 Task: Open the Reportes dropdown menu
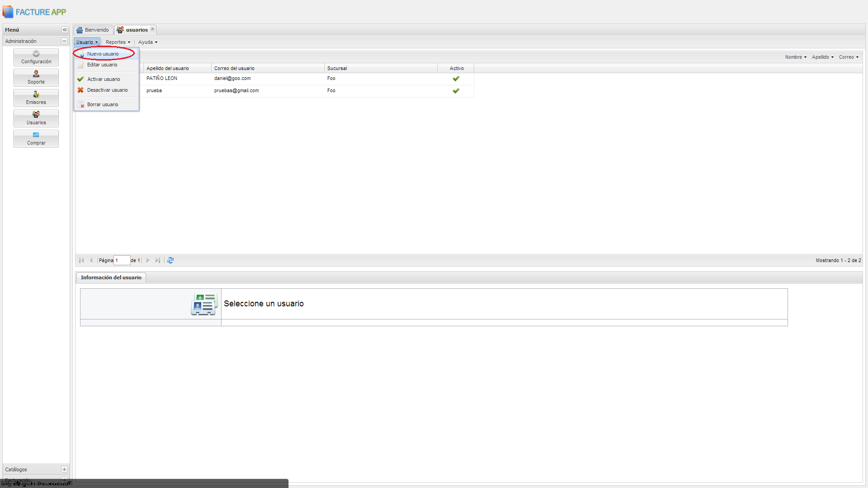[x=118, y=42]
